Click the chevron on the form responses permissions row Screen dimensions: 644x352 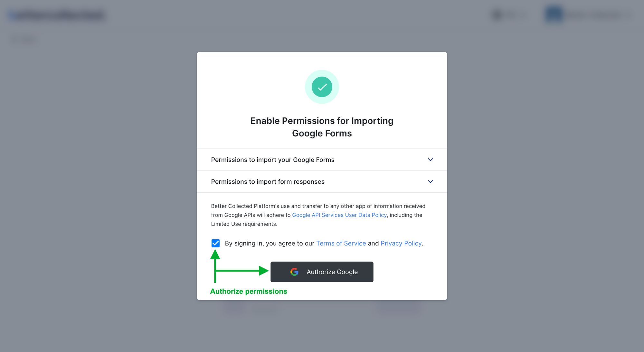pos(430,181)
